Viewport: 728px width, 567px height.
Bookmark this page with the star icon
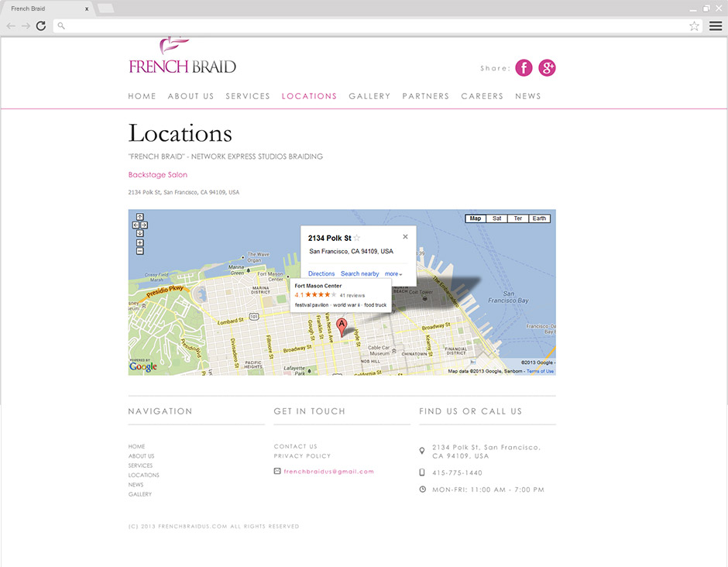coord(694,26)
